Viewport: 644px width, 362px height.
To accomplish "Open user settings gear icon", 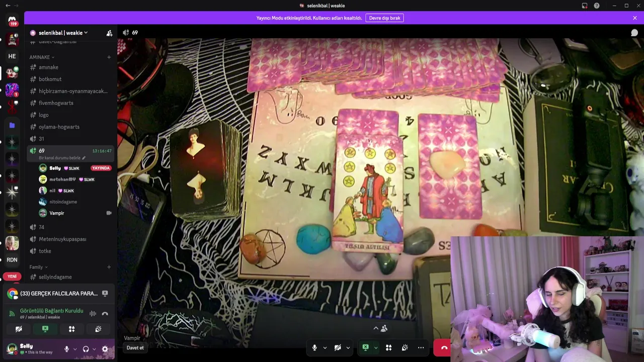I will coord(105,349).
